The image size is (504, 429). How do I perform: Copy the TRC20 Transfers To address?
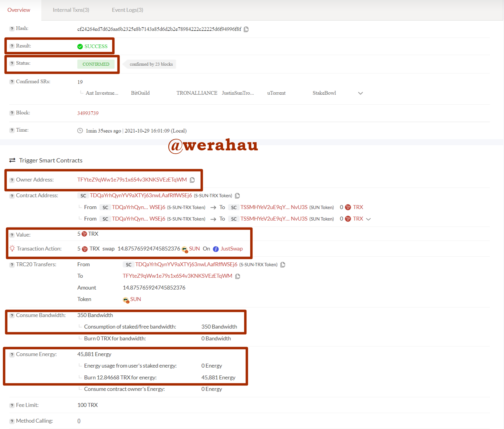(x=238, y=276)
